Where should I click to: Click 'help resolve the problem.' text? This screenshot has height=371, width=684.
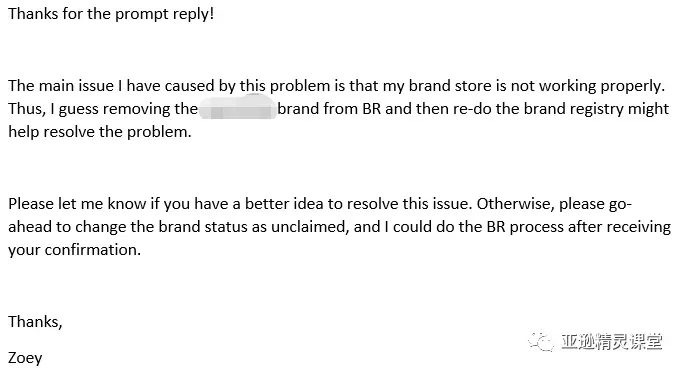(x=100, y=132)
